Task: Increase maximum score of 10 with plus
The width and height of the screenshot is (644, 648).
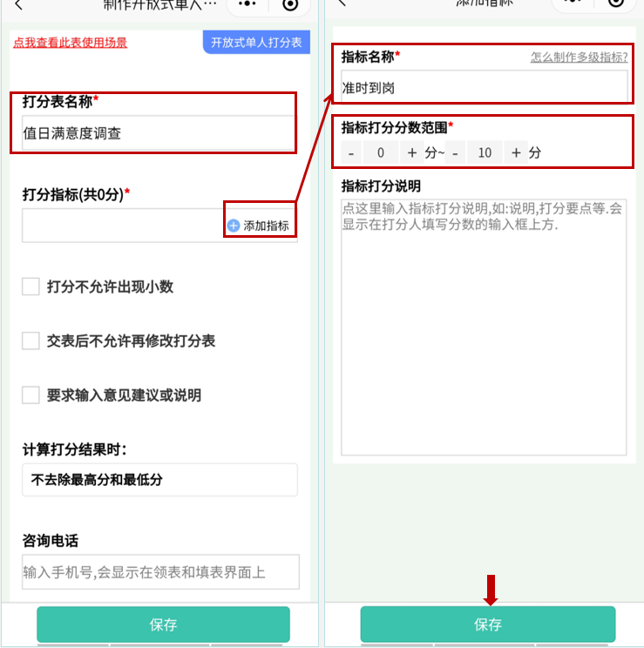Action: (516, 153)
